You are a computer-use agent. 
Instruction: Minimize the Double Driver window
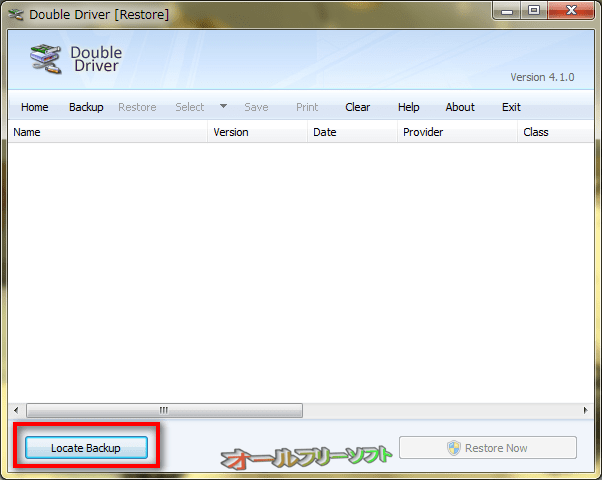click(507, 10)
